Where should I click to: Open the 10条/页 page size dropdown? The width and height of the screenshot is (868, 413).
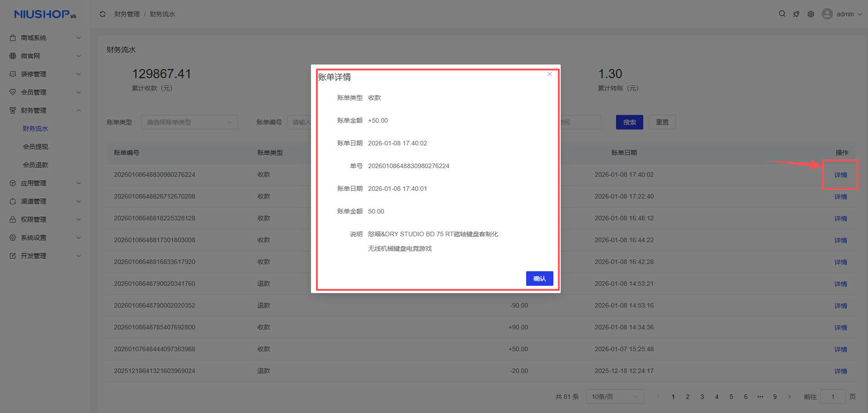click(x=615, y=397)
